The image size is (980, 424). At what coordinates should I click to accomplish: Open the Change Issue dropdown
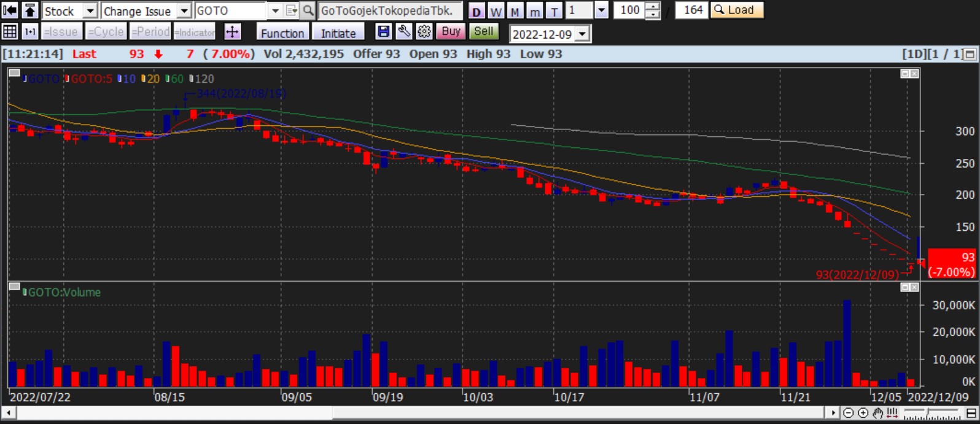tap(184, 11)
